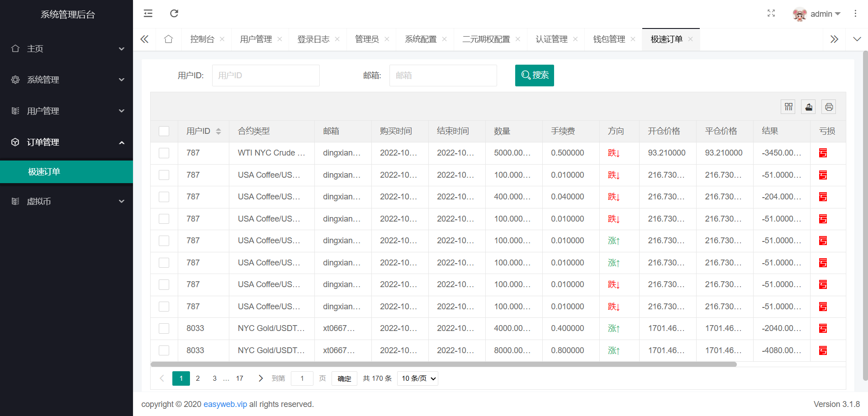Click the vertical three-dot more options icon

click(855, 14)
